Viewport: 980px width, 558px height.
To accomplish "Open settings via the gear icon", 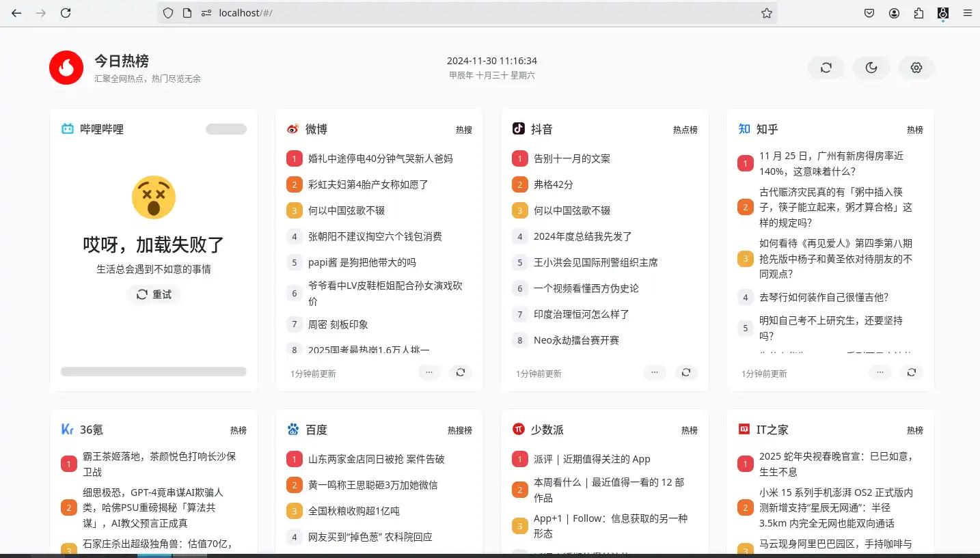I will point(916,68).
